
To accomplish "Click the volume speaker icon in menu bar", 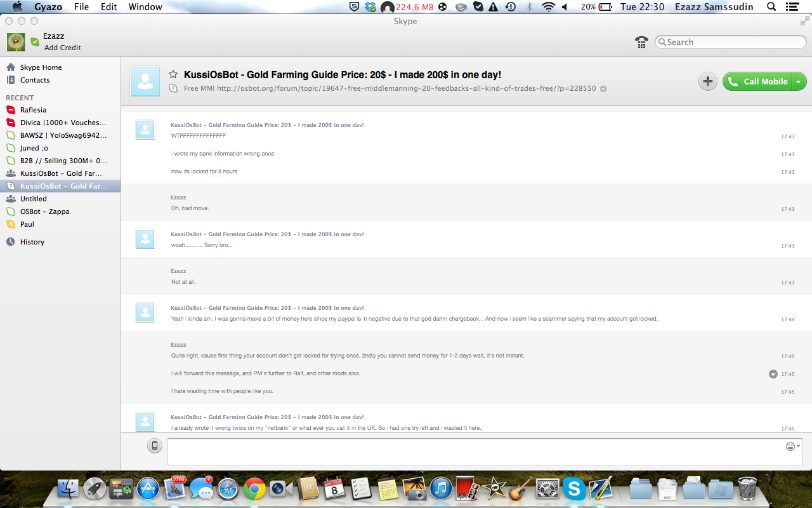I will (x=565, y=7).
